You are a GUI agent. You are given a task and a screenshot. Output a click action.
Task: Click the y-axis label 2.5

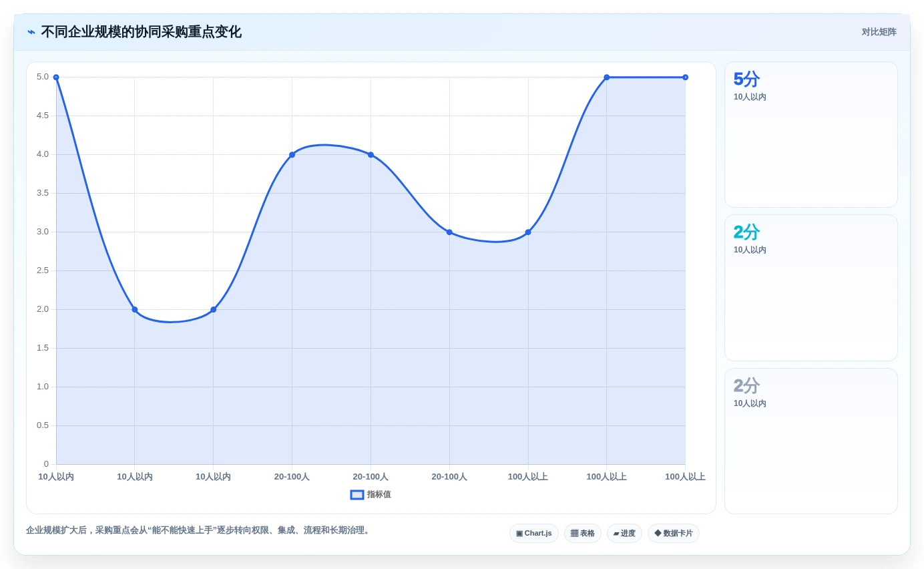(43, 270)
